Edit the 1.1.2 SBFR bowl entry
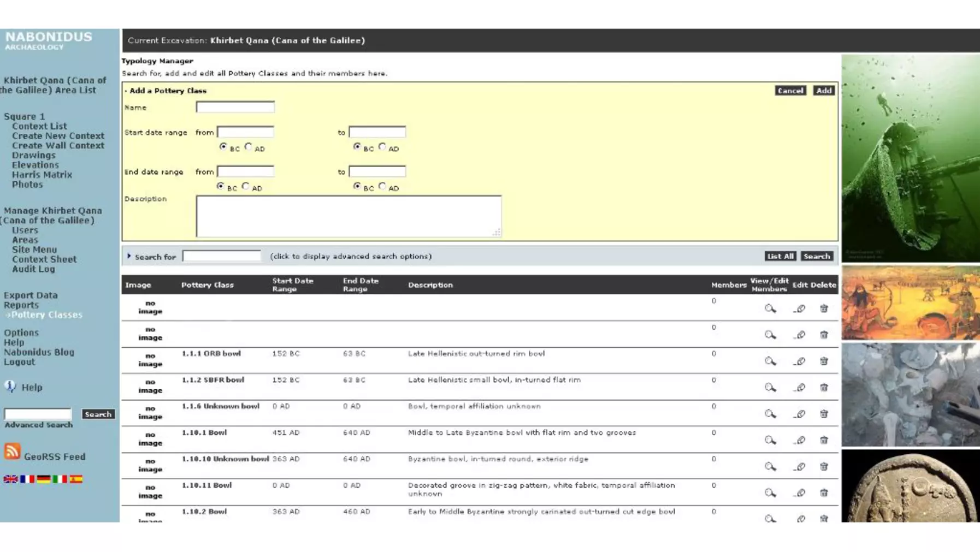Viewport: 980px width, 552px height. [x=800, y=388]
